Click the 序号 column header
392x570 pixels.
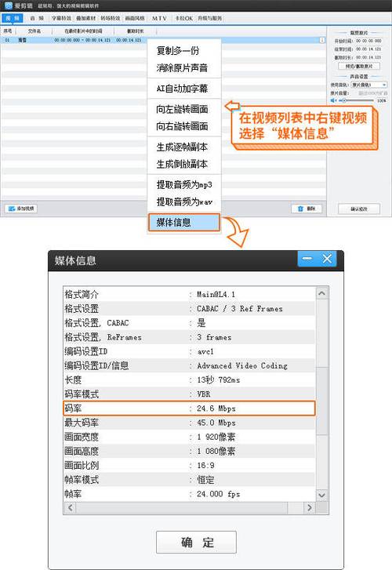point(8,31)
